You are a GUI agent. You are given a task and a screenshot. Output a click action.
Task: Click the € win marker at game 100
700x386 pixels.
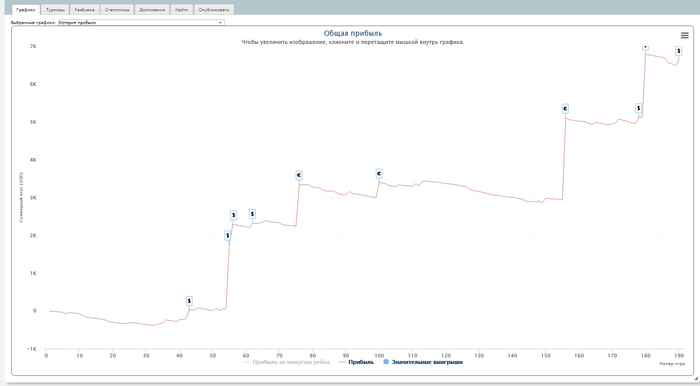coord(379,174)
